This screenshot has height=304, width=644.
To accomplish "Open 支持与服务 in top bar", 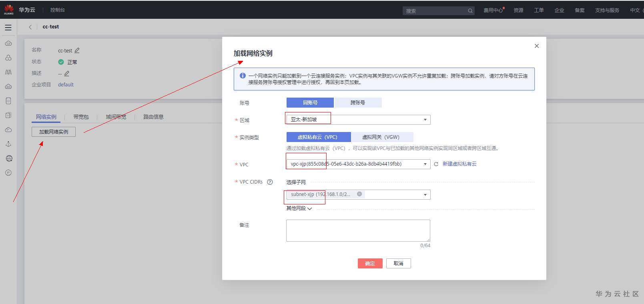I will pos(607,10).
